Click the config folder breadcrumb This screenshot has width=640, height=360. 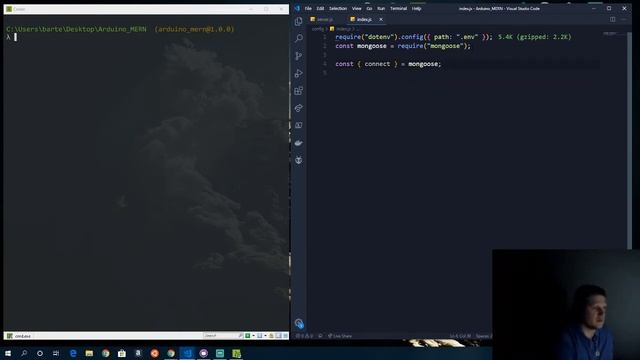click(x=318, y=29)
